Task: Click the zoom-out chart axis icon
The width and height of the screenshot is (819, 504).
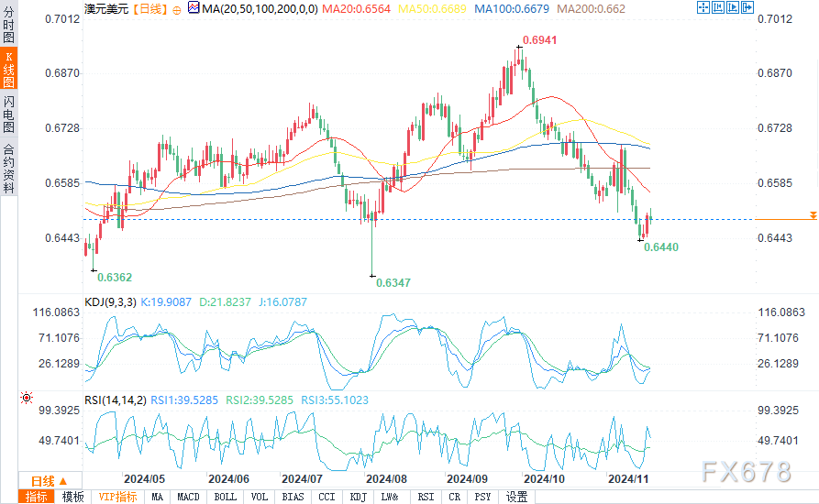Action: pyautogui.click(x=718, y=7)
